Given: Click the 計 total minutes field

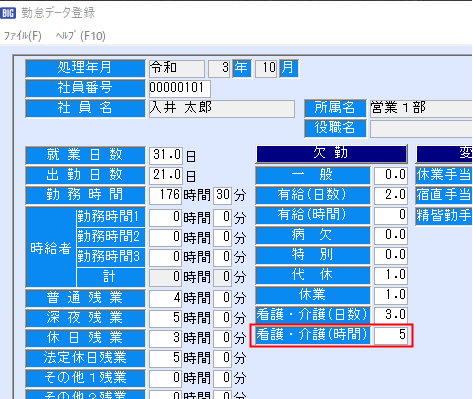Looking at the screenshot, I should tap(223, 277).
